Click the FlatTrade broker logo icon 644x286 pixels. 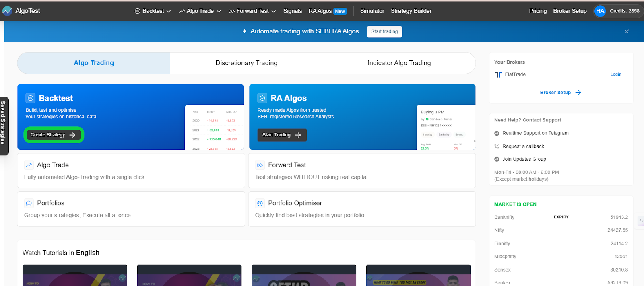coord(498,74)
